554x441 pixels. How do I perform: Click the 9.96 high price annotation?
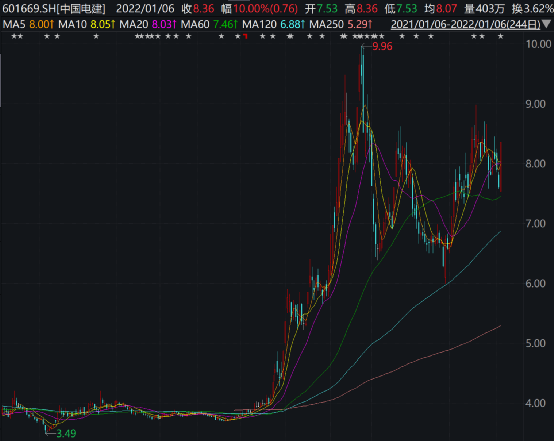(x=382, y=46)
